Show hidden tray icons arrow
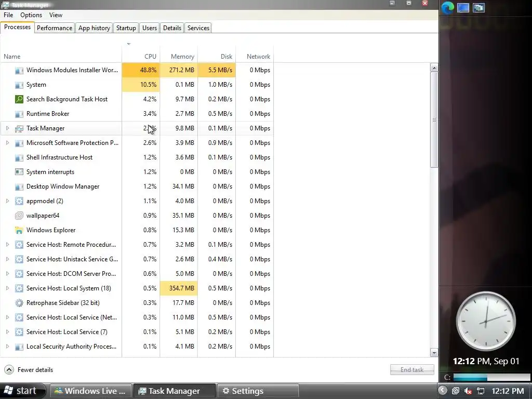The image size is (532, 399). pos(443,391)
